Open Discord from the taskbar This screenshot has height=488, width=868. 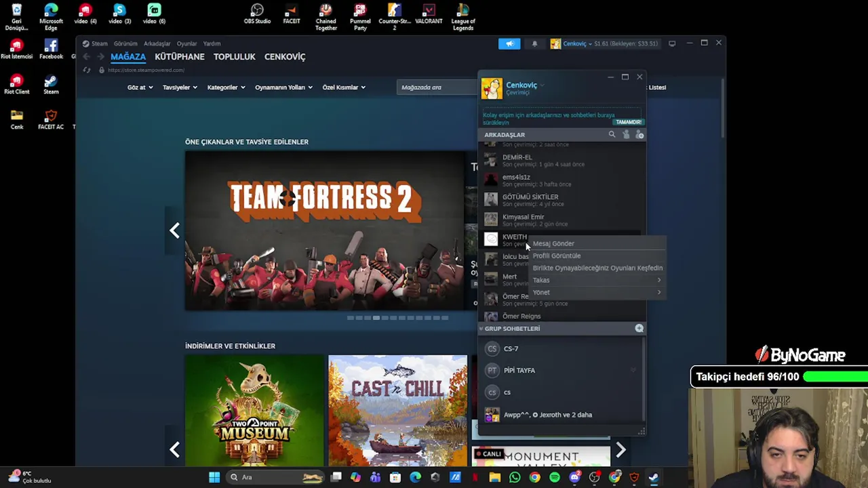tap(574, 477)
